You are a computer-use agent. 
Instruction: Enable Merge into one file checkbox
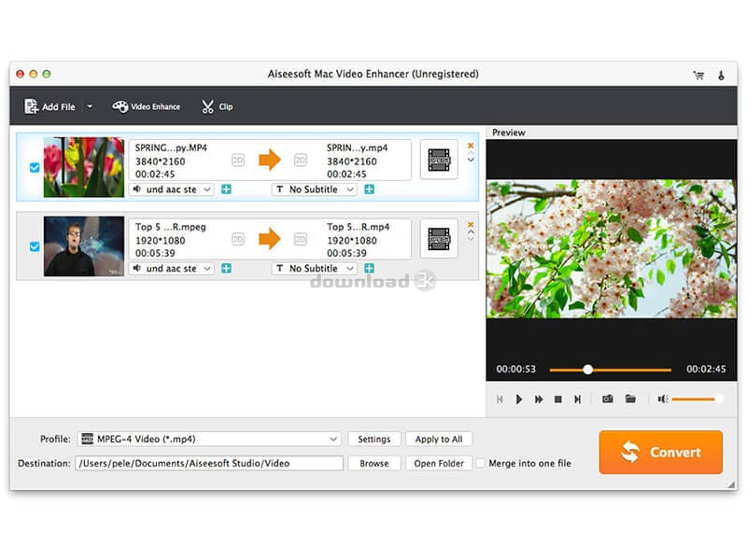[x=481, y=463]
